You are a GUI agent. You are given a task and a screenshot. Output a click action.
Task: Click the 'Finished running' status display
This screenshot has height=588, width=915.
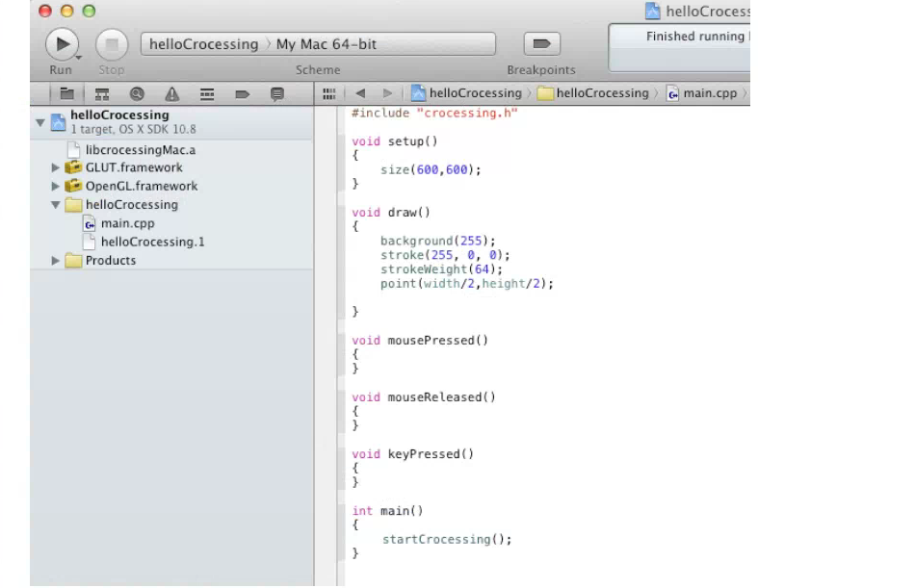tap(679, 48)
